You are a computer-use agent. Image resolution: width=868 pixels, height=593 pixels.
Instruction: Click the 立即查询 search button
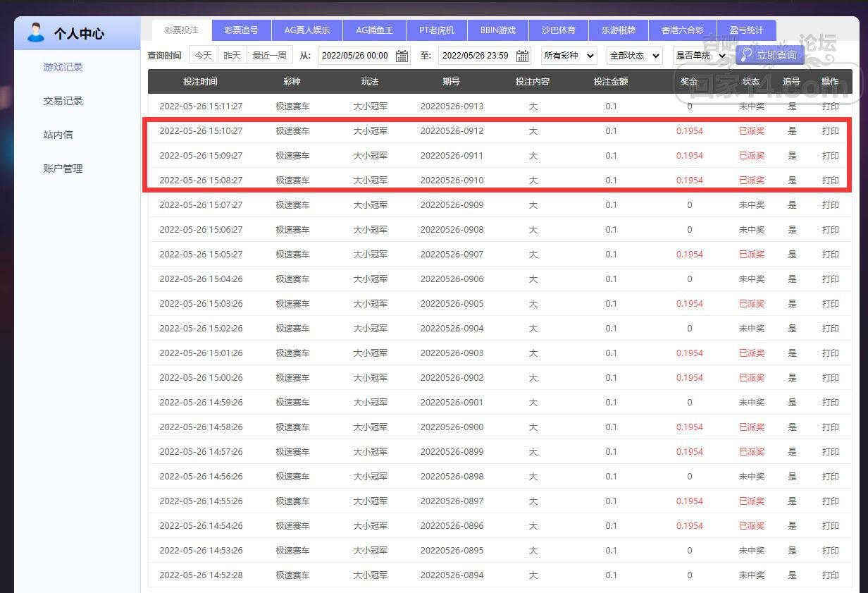coord(769,55)
